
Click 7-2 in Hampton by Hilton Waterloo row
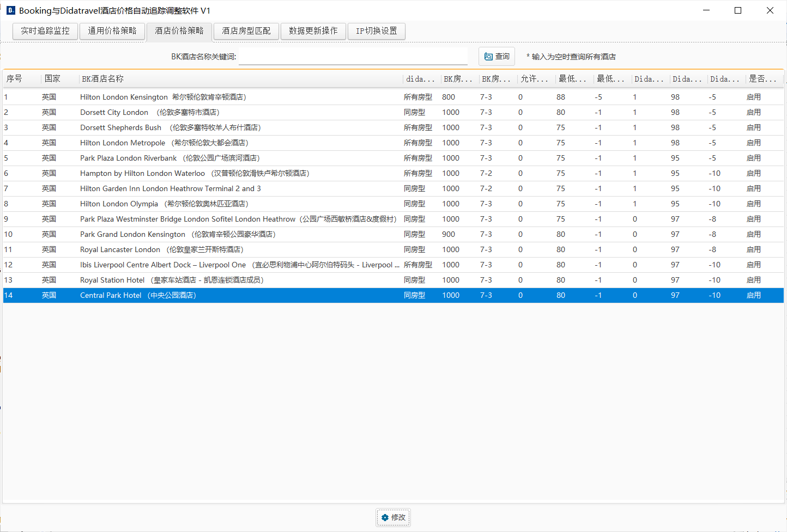click(486, 173)
